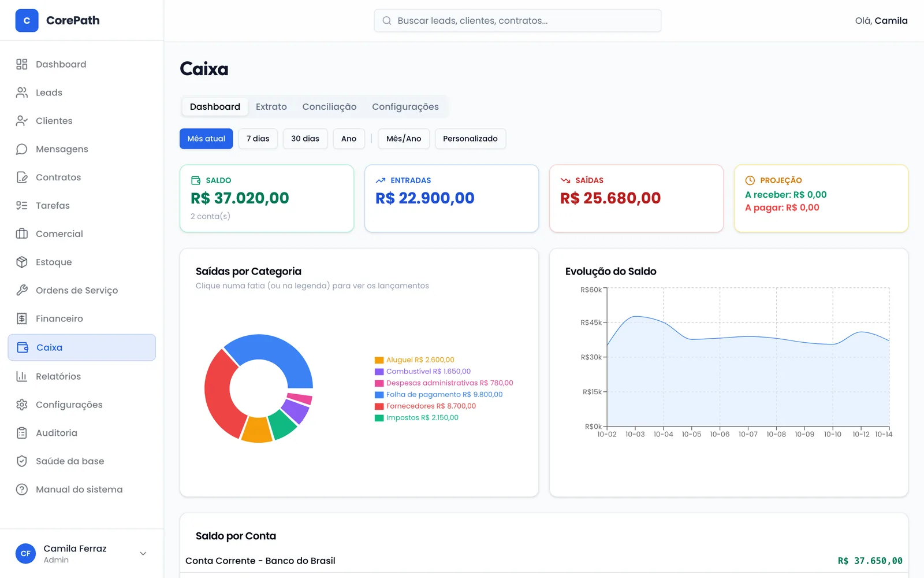Switch to the Extrato tab
The height and width of the screenshot is (578, 924).
tap(271, 107)
